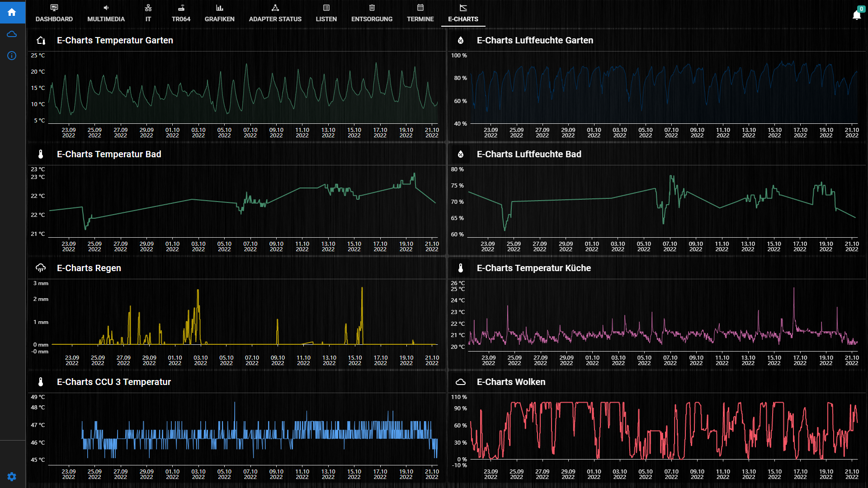The image size is (868, 488).
Task: Click the E-Charts Luftfeuchte Bad title
Action: tap(529, 155)
